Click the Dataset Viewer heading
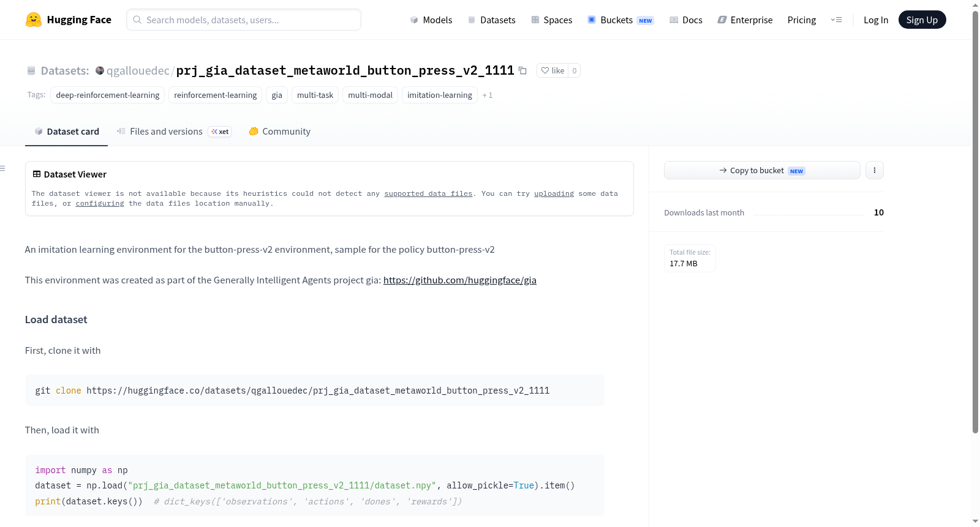 [70, 174]
